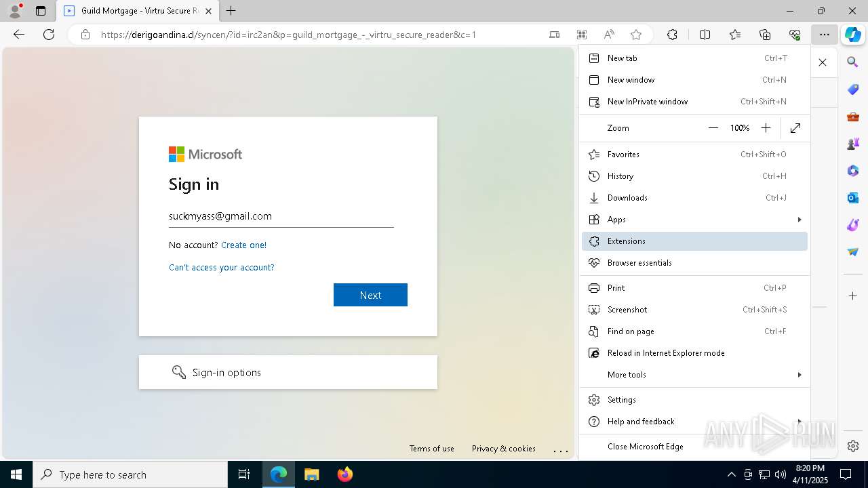
Task: Click the browser Back arrow
Action: pos(19,35)
